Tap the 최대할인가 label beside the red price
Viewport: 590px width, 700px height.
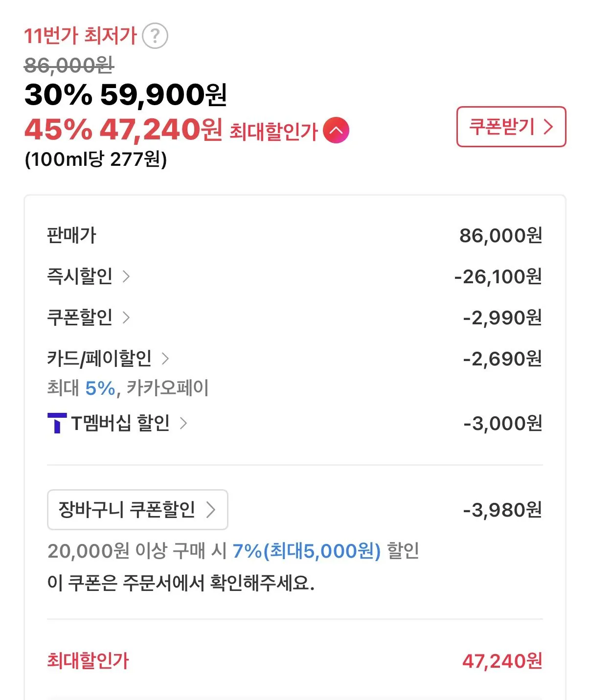click(273, 132)
